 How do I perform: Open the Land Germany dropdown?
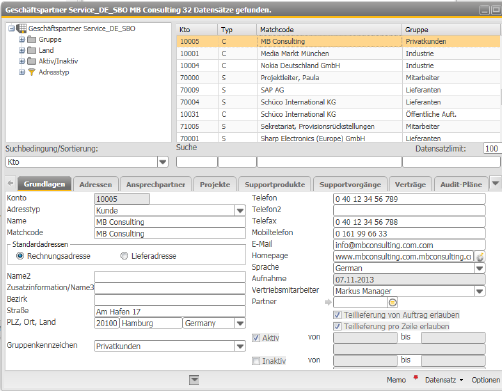pyautogui.click(x=240, y=323)
